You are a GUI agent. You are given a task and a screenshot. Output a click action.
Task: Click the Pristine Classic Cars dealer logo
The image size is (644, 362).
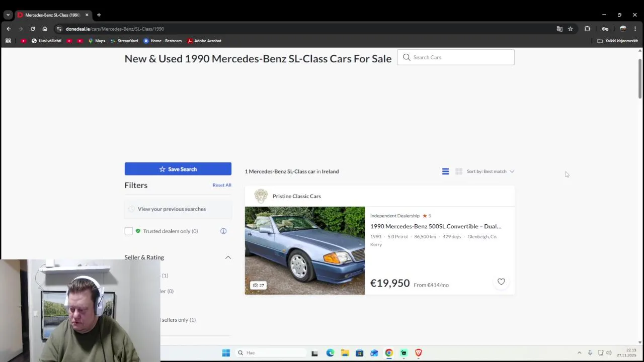click(261, 196)
